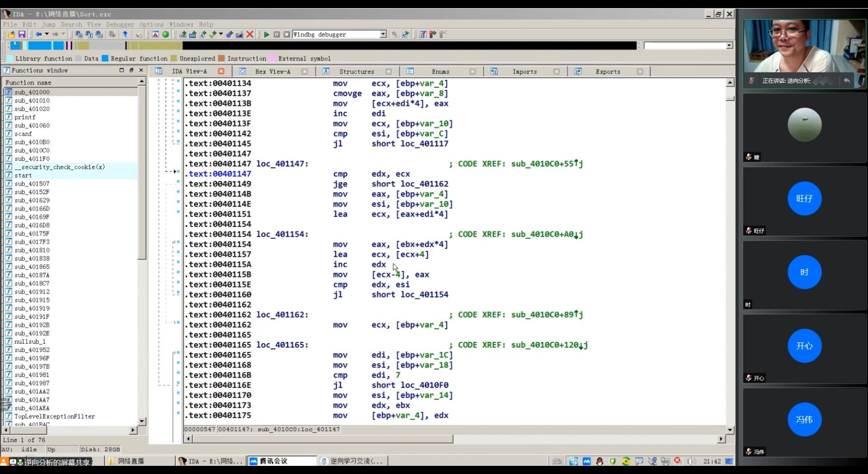Open 腾讯会议 taskbar button
The image size is (868, 474).
tap(282, 461)
